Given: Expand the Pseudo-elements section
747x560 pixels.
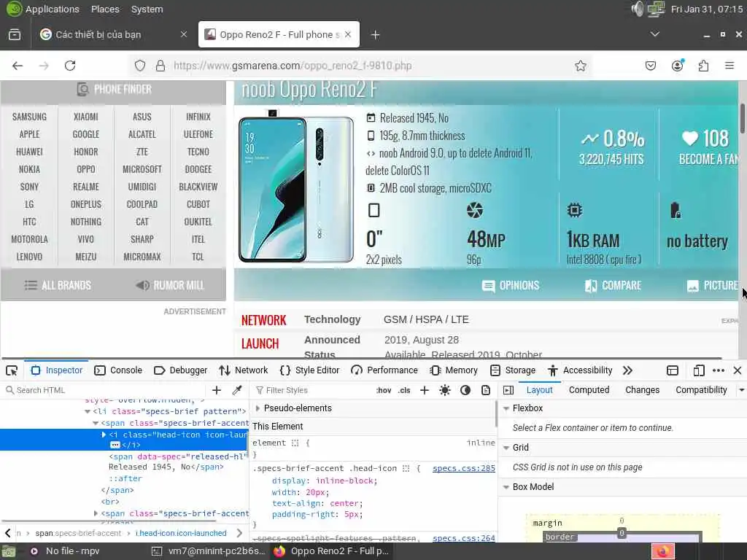Looking at the screenshot, I should click(258, 408).
